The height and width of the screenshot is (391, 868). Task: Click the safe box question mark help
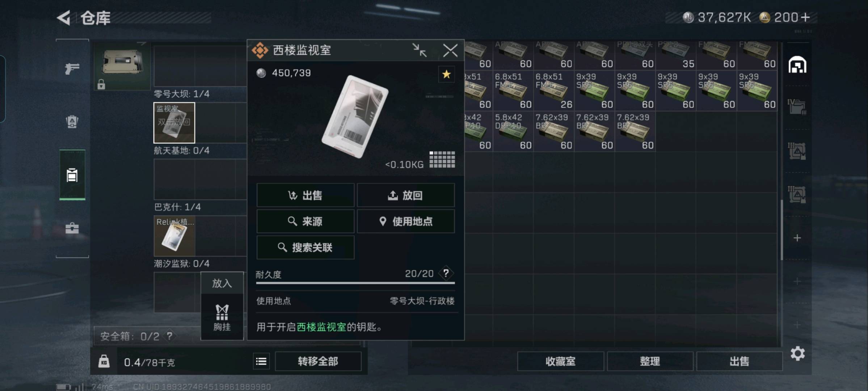[x=169, y=336]
